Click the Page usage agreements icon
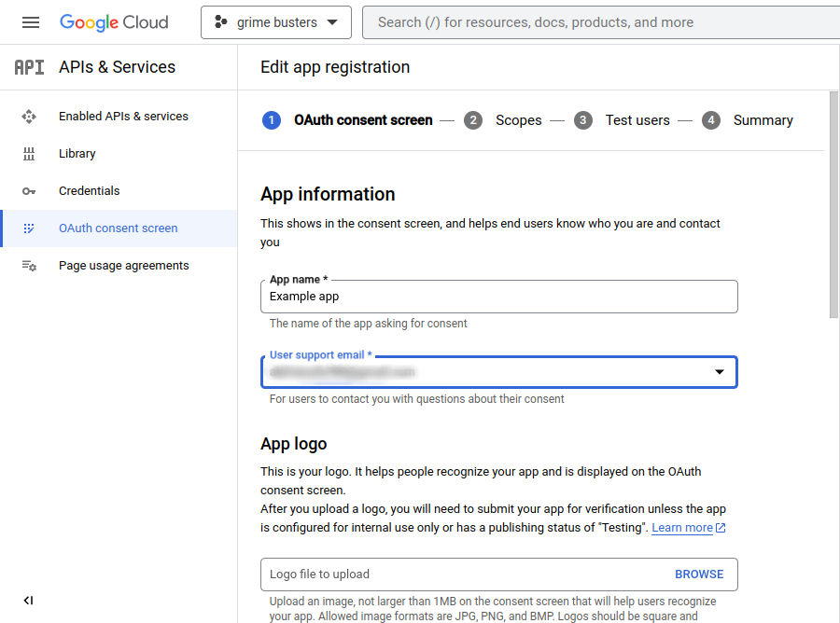 [x=29, y=266]
